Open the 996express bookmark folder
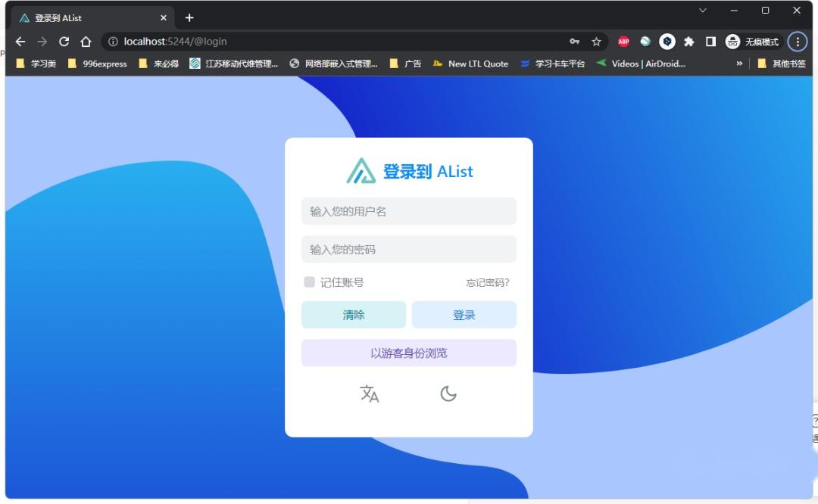Viewport: 818px width, 504px height. point(98,64)
